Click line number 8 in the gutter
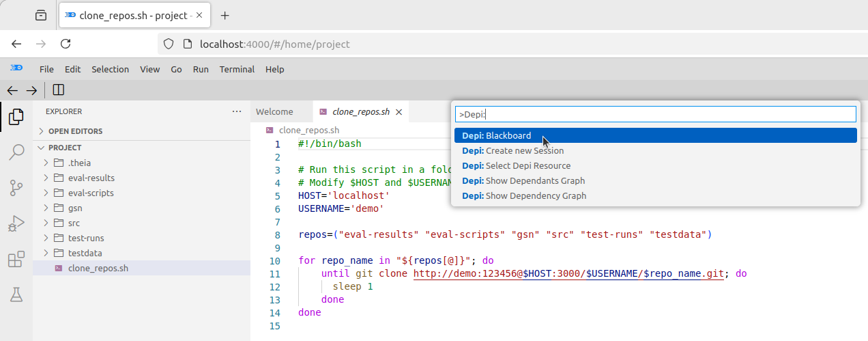The image size is (868, 341). click(x=277, y=235)
